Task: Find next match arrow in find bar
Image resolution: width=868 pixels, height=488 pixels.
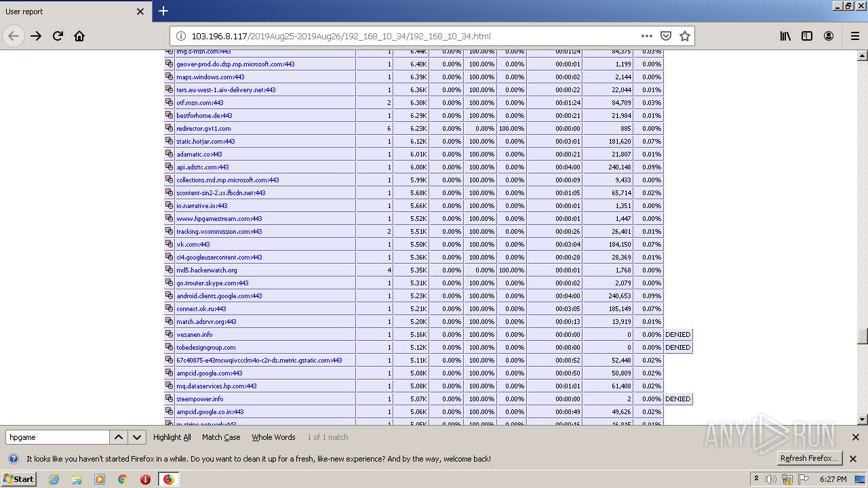Action: click(137, 437)
